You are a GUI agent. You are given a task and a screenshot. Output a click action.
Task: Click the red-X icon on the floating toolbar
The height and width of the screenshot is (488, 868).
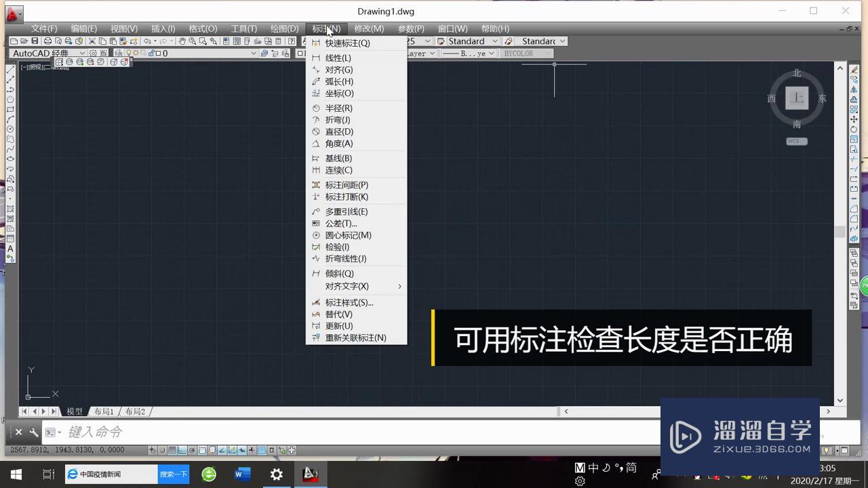[x=123, y=62]
